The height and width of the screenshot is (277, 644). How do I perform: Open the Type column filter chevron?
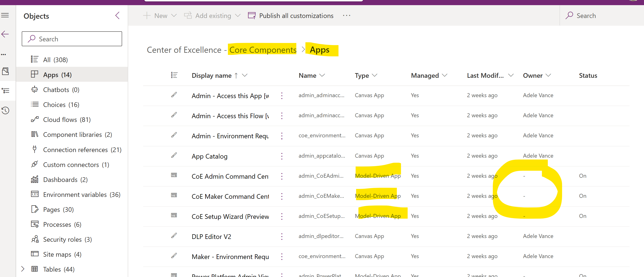tap(374, 75)
